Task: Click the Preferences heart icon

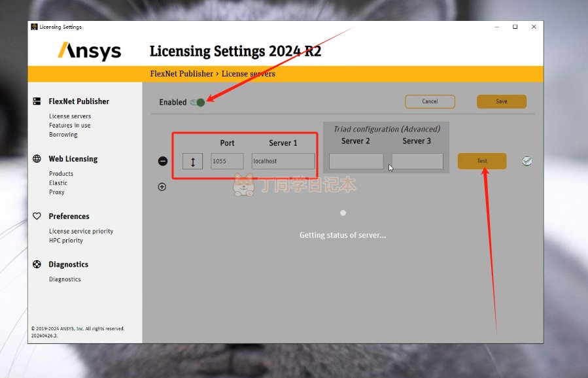Action: [x=37, y=216]
